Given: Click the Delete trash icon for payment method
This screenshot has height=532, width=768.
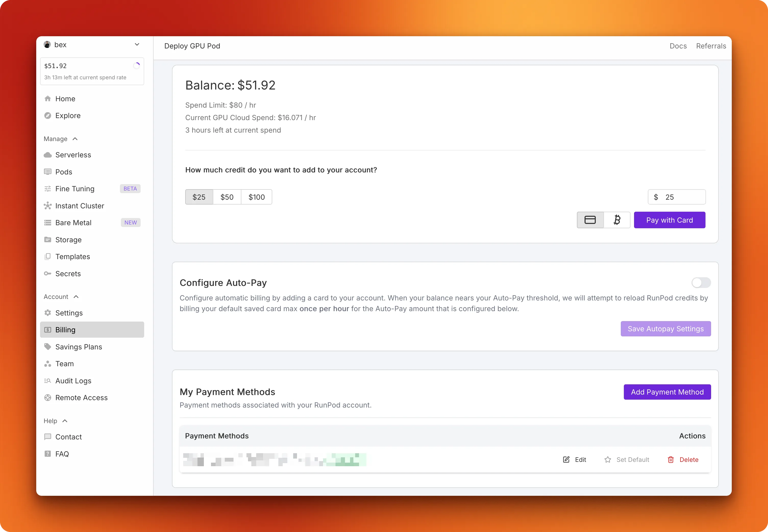Looking at the screenshot, I should (671, 459).
